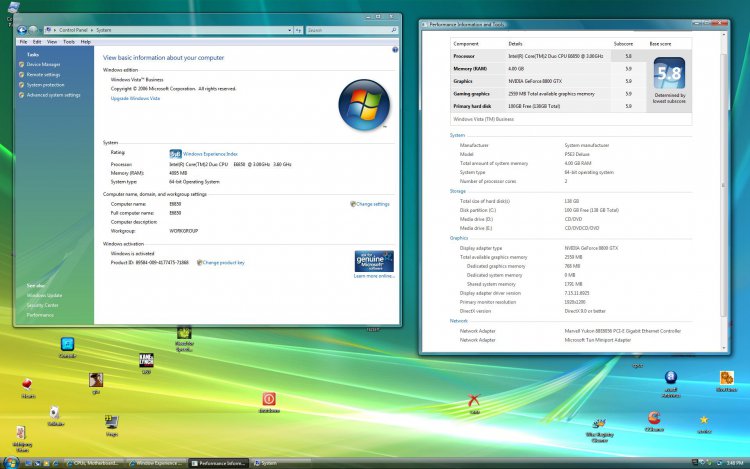Click the forward arrow in System window
This screenshot has width=750, height=469.
[33, 30]
